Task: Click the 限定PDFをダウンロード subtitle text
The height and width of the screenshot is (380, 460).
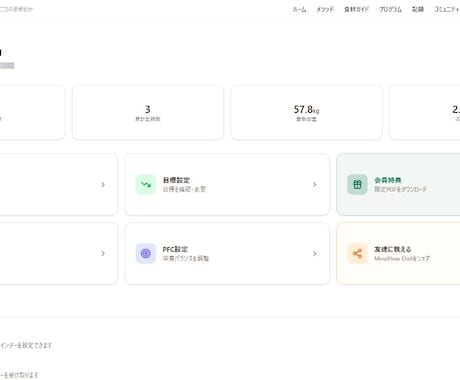Action: point(401,189)
